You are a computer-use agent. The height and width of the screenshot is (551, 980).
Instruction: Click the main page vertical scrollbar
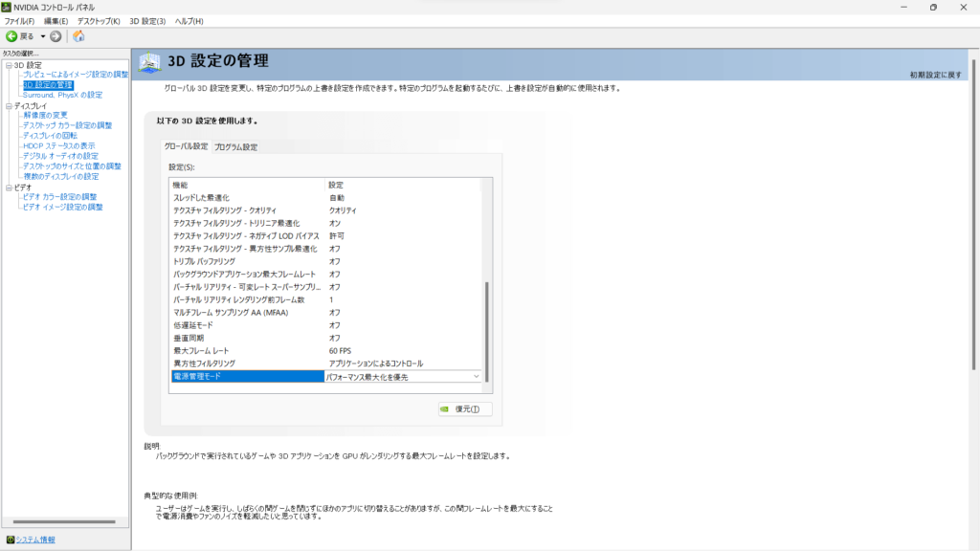[973, 214]
